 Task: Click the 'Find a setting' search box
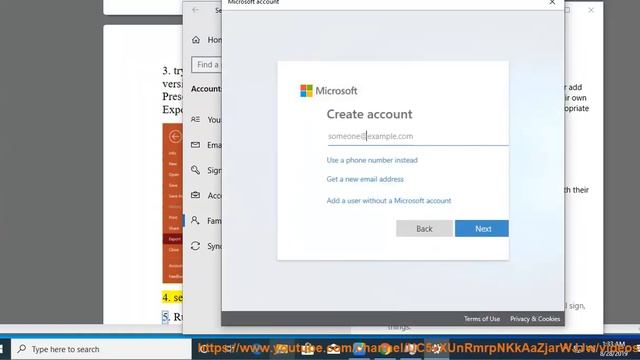[x=207, y=65]
